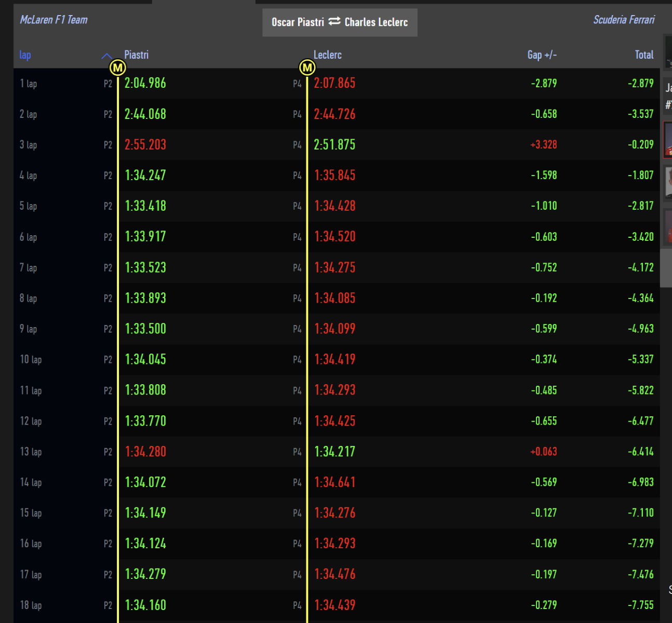672x623 pixels.
Task: Click the +3.328 gap value
Action: [543, 145]
